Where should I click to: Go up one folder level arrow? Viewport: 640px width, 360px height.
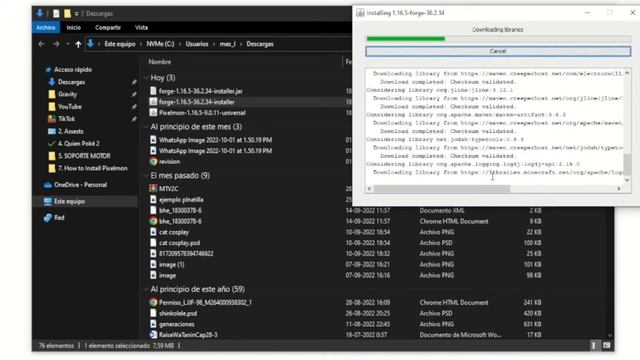78,44
